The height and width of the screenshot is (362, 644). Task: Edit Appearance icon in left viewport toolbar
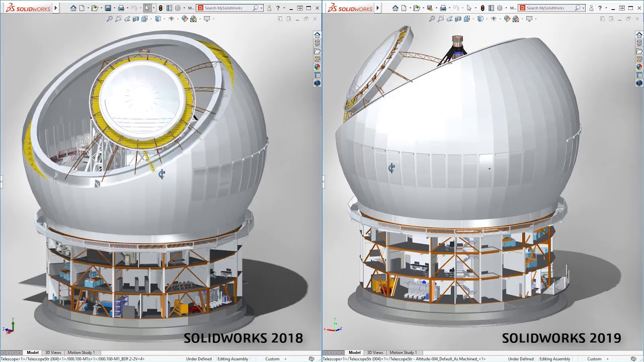(185, 19)
